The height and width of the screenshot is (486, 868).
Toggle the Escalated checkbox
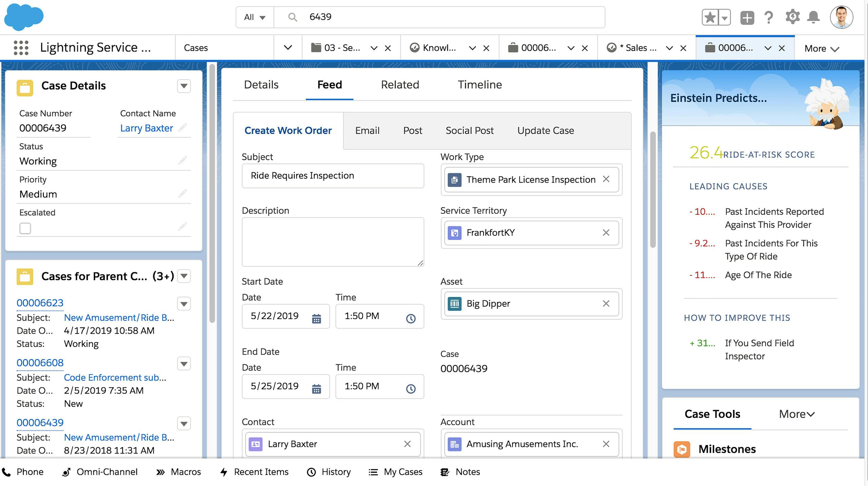click(25, 228)
